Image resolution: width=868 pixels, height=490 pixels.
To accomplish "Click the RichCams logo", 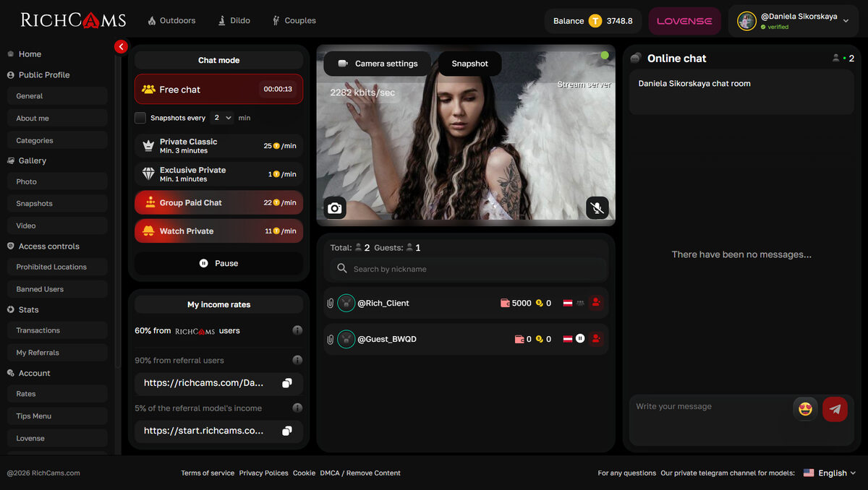I will (73, 20).
